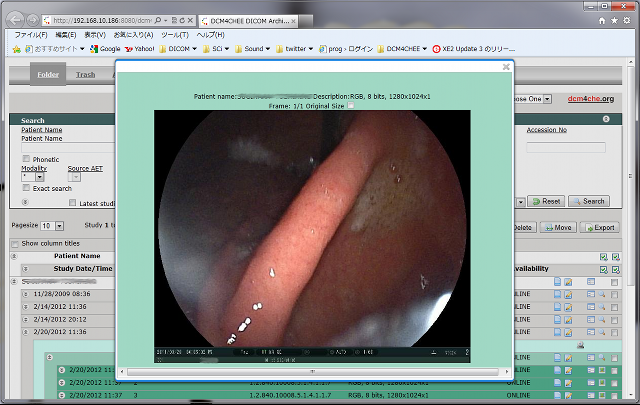Open the Sound favorites folder dropdown
This screenshot has height=405, width=640.
(253, 49)
